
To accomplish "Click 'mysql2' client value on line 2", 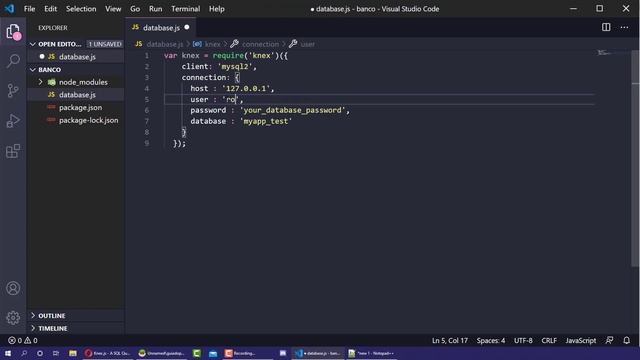I will tap(235, 67).
